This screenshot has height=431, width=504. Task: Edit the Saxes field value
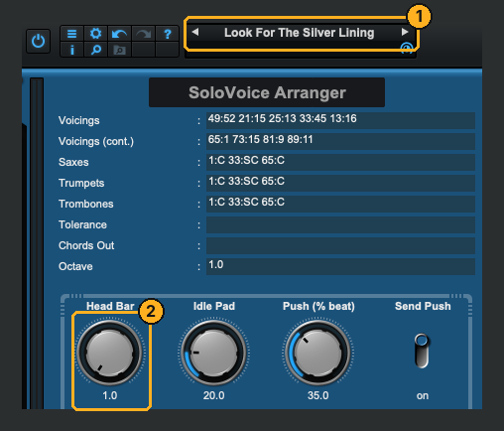(340, 162)
